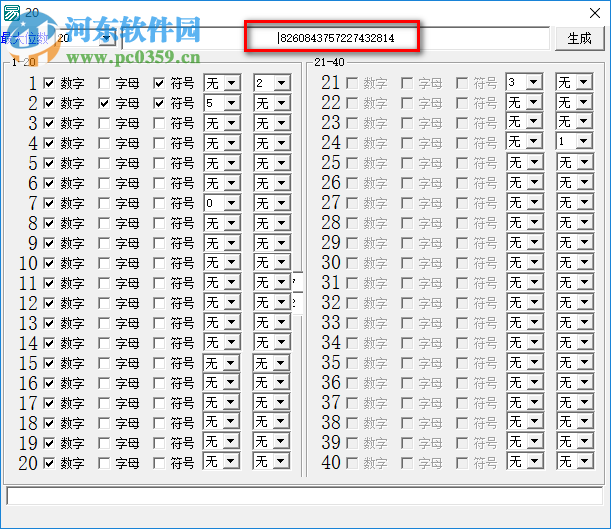Check 字母 checkbox in row 38

[407, 423]
